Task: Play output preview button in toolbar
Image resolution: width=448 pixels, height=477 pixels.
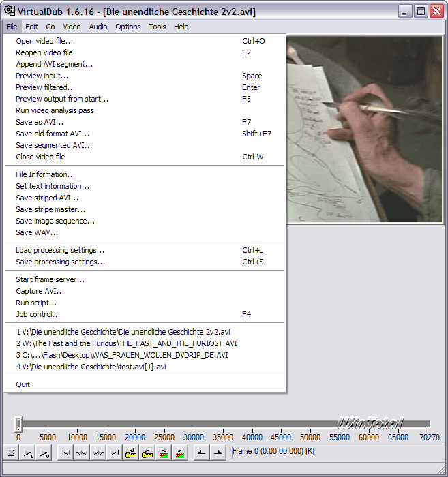Action: click(x=44, y=452)
